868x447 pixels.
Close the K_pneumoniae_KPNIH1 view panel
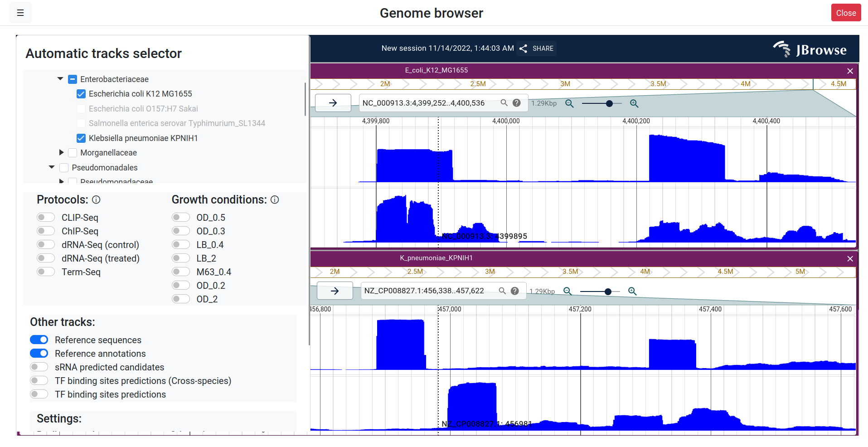850,259
